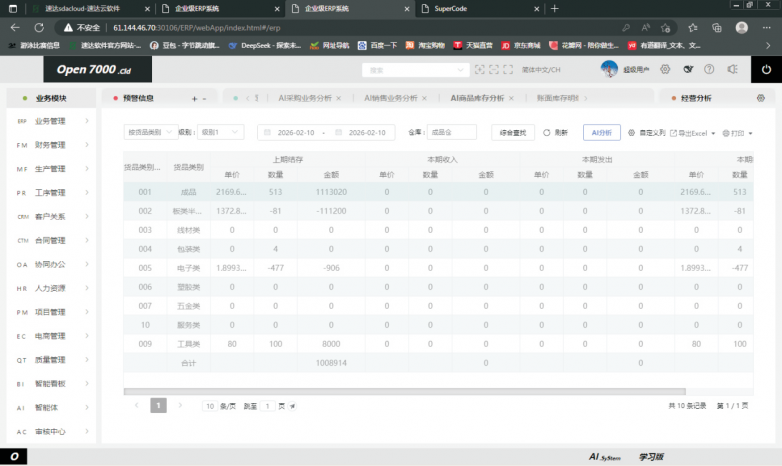Viewport: 782px width, 466px height.
Task: Click the power logout icon
Action: click(x=766, y=70)
